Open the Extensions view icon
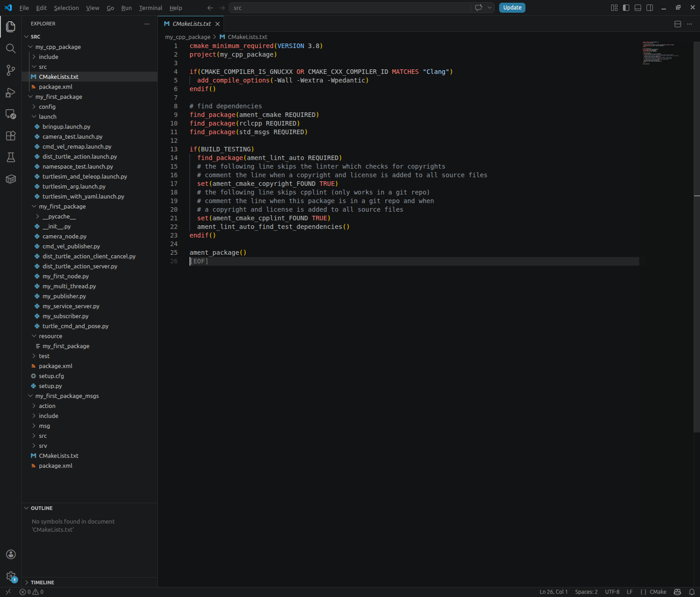 tap(11, 136)
